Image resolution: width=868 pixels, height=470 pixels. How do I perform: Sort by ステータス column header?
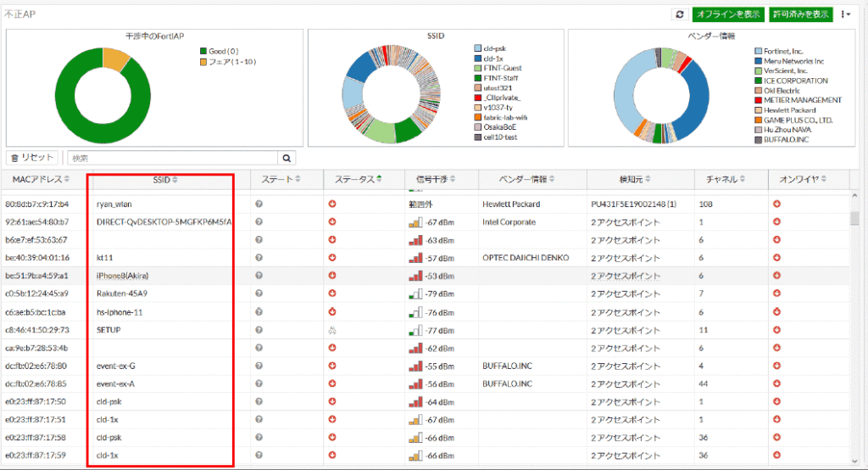[358, 179]
